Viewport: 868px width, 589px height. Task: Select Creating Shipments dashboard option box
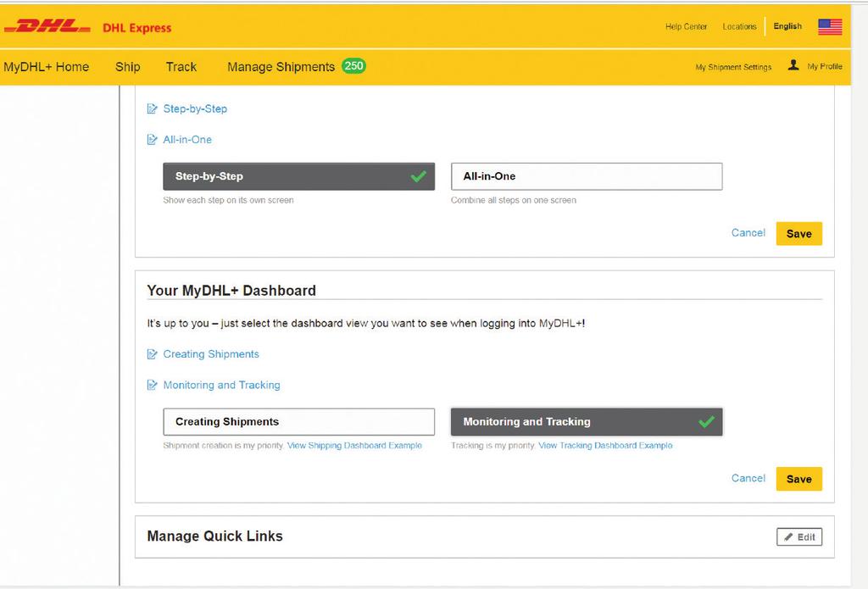299,422
